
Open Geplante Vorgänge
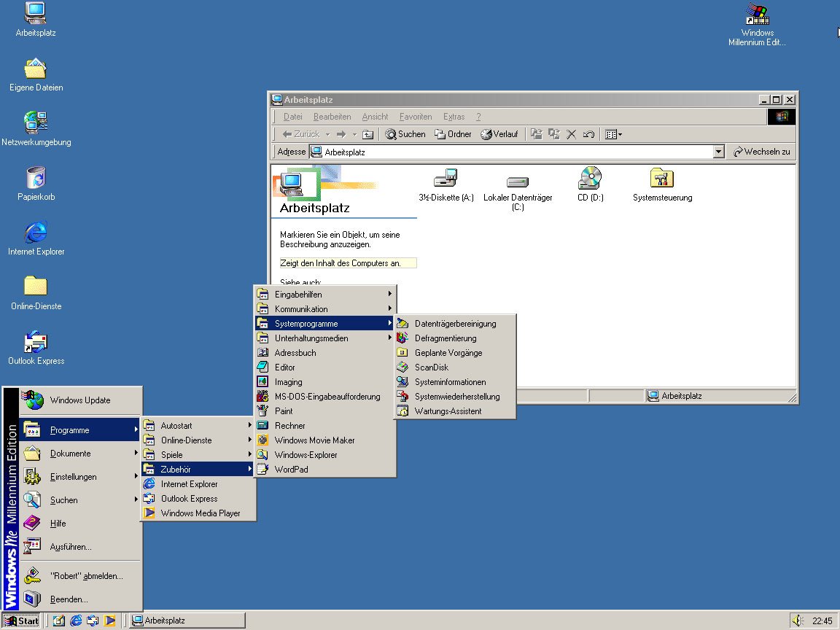(455, 352)
